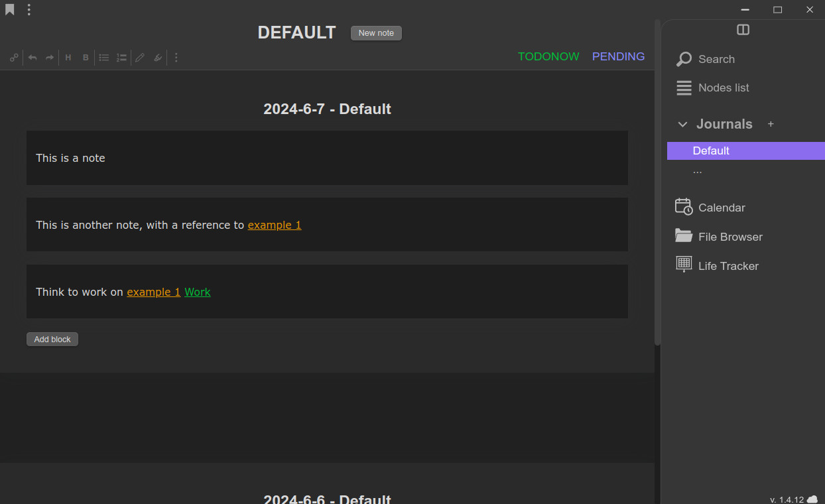The width and height of the screenshot is (825, 504).
Task: Toggle bold formatting
Action: [86, 58]
